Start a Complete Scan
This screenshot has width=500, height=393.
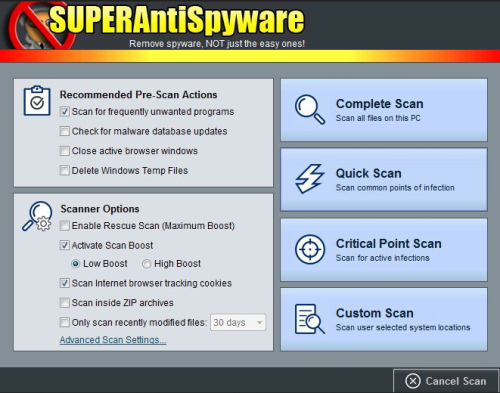[x=384, y=110]
